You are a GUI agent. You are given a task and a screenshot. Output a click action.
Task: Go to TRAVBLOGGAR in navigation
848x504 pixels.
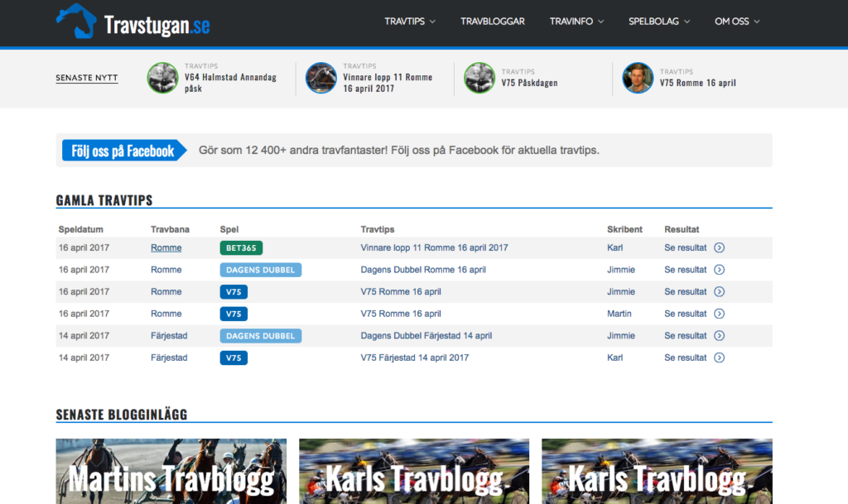click(x=493, y=22)
